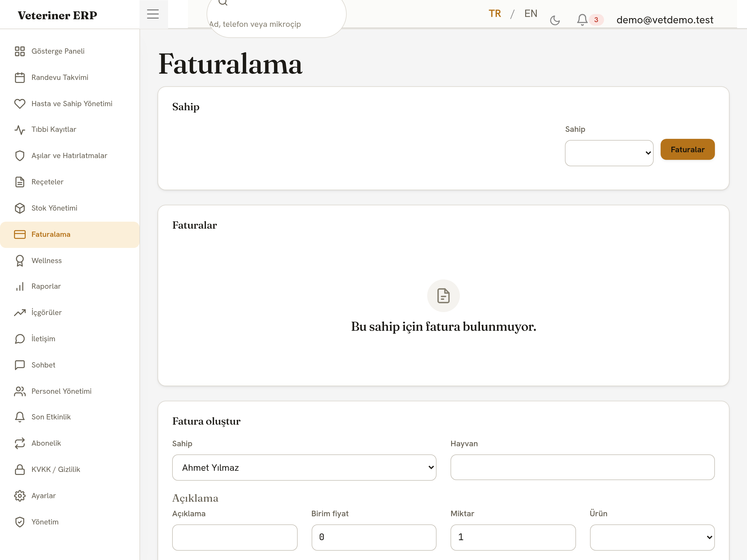Click the Gösterge Paneli grid icon
This screenshot has width=747, height=560.
20,51
